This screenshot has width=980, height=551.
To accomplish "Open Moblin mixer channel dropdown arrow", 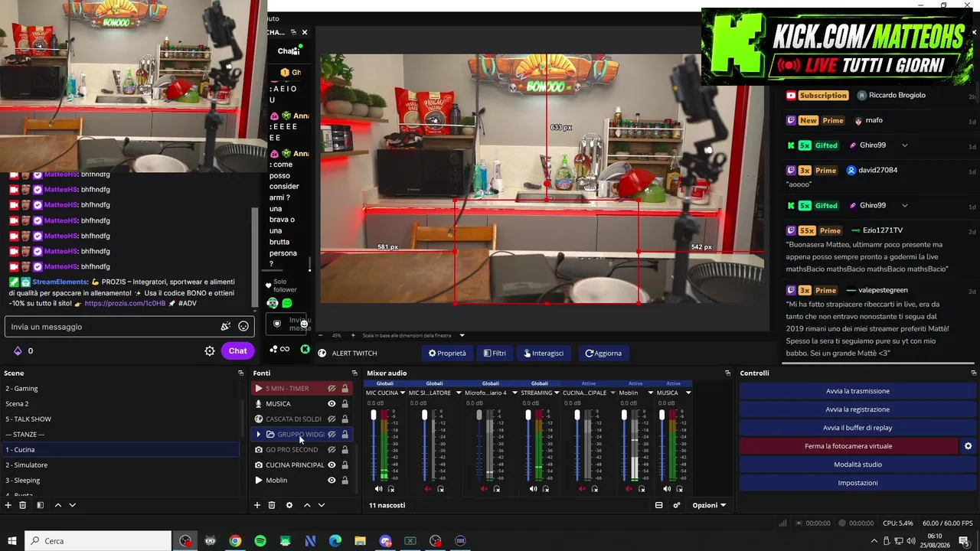I will coord(650,393).
